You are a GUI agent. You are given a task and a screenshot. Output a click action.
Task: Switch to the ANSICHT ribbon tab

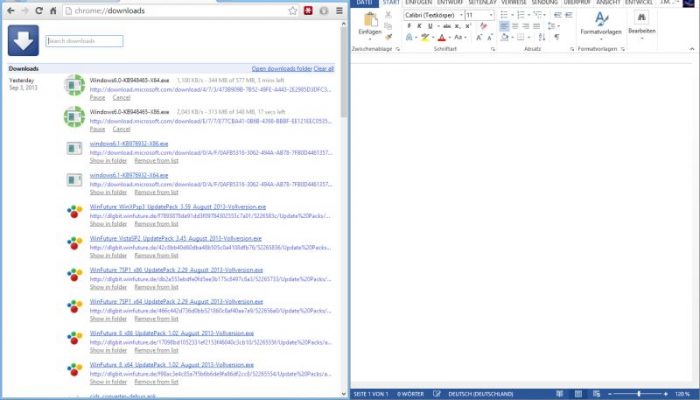[608, 3]
